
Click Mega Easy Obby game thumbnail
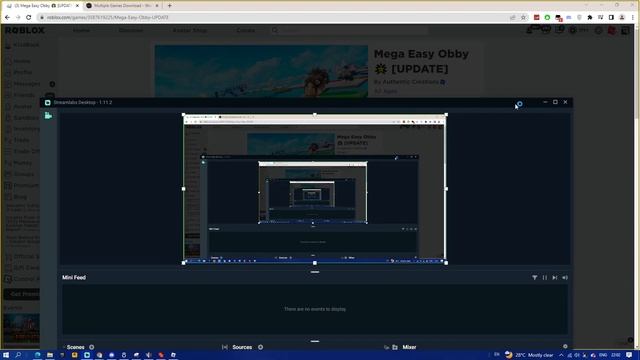(x=261, y=71)
